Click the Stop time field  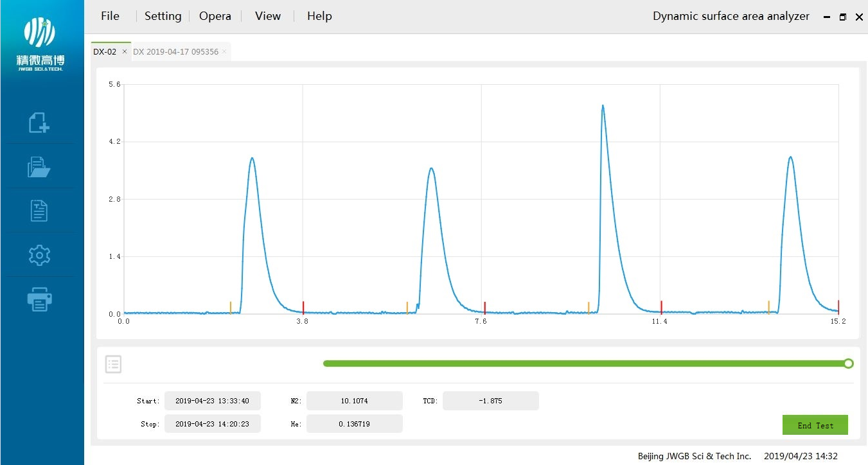click(x=213, y=424)
